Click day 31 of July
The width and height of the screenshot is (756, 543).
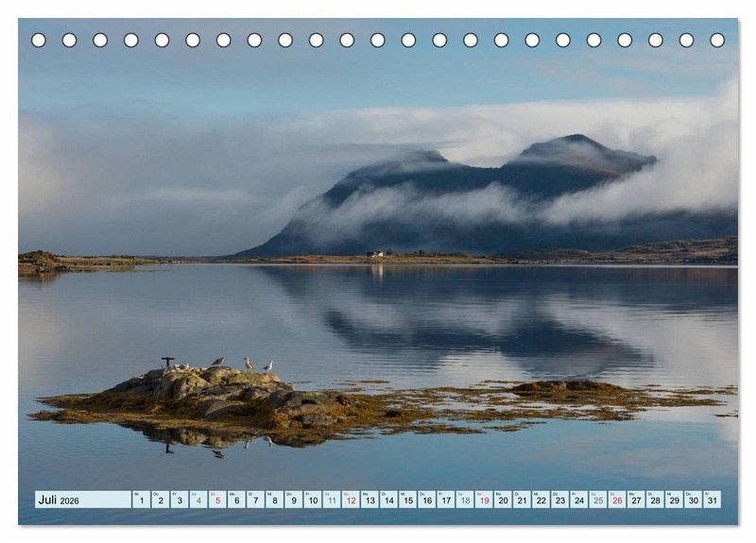pos(713,500)
